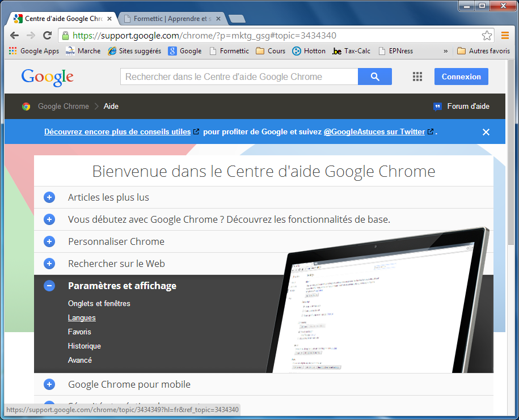Click the Google logo
Image resolution: width=519 pixels, height=420 pixels.
[x=47, y=77]
